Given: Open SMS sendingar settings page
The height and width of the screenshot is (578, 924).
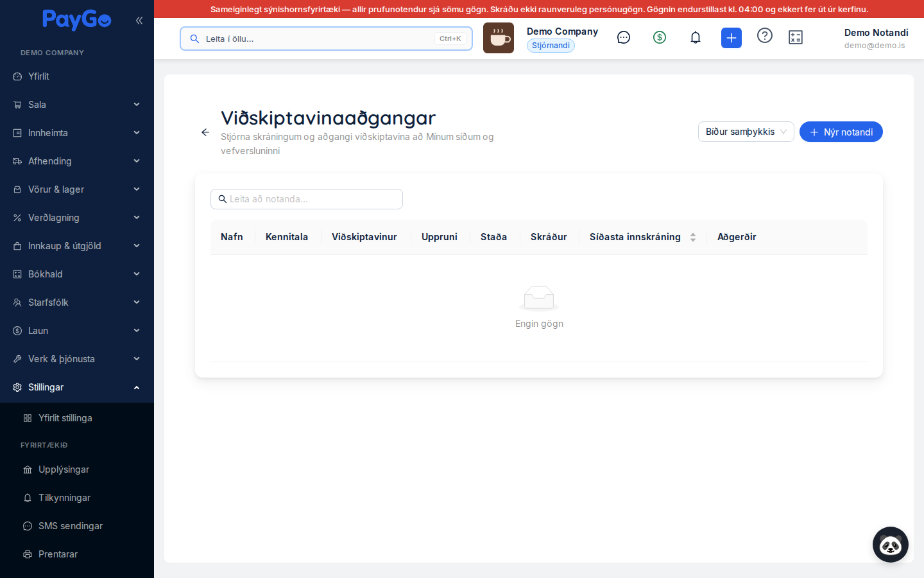Looking at the screenshot, I should (x=77, y=526).
